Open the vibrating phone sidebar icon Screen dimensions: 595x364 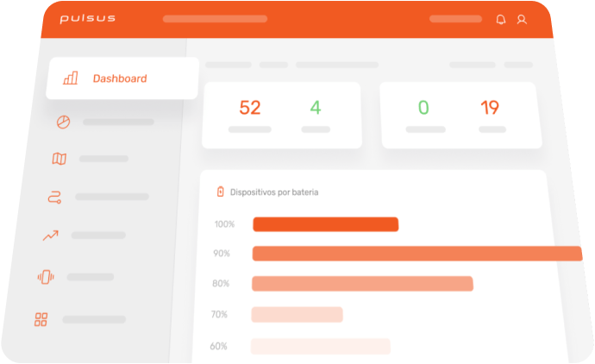point(46,277)
